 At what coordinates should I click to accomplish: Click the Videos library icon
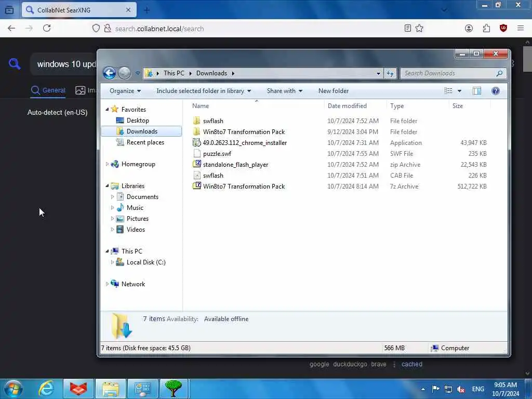(120, 230)
